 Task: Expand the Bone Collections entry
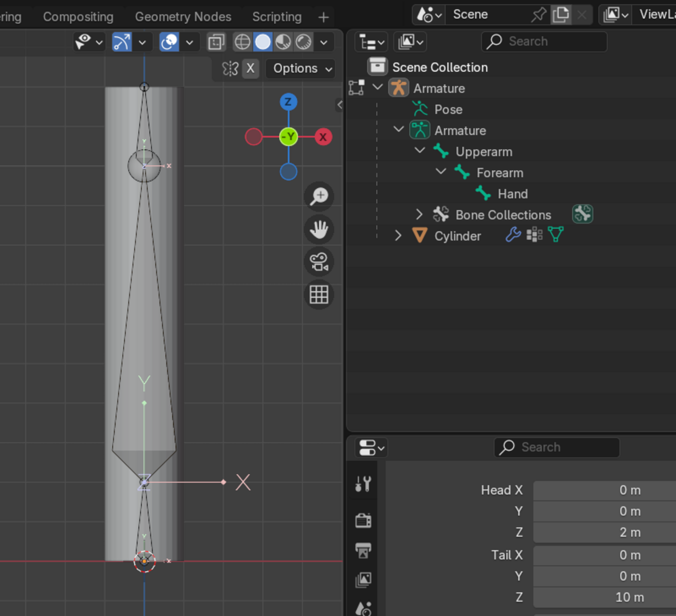click(x=419, y=214)
